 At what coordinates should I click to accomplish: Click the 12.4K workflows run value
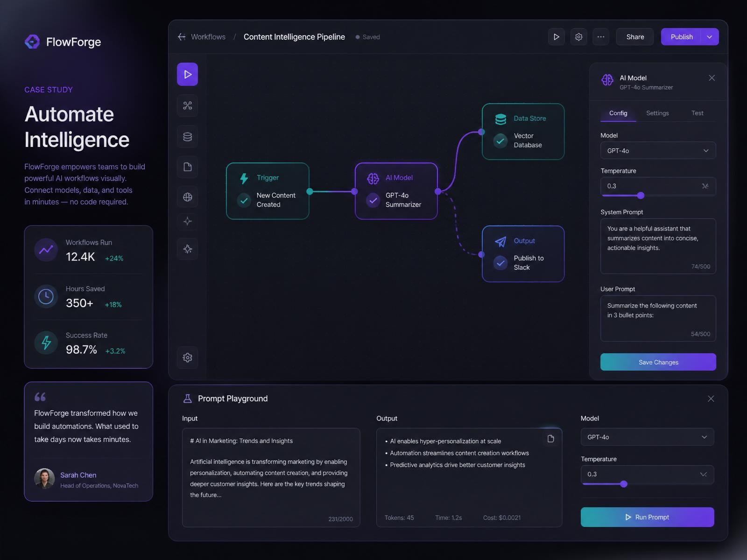point(80,257)
